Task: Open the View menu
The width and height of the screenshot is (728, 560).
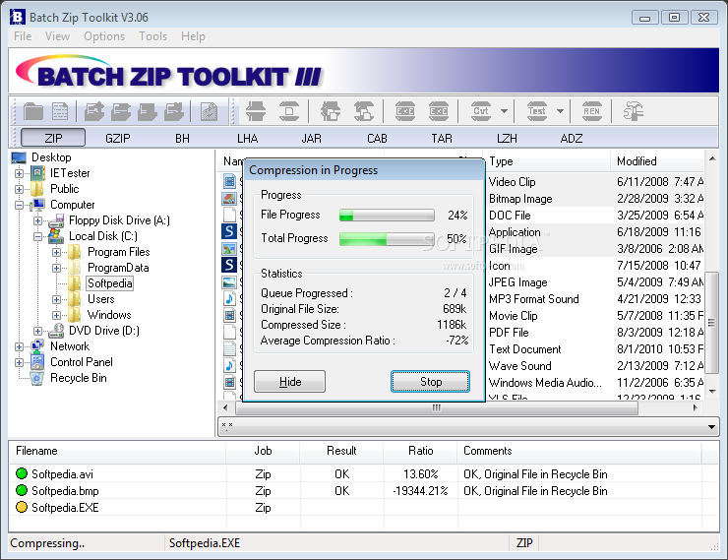Action: point(58,36)
